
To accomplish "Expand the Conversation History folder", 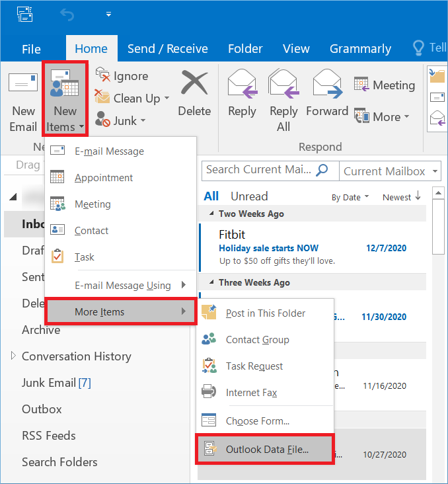I will pos(13,356).
